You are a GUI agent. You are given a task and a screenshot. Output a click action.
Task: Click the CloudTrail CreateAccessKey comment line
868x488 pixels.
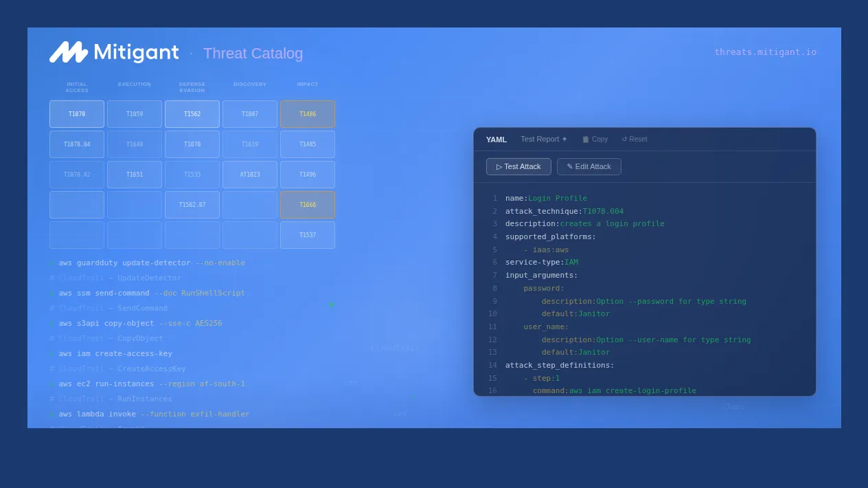tap(117, 368)
